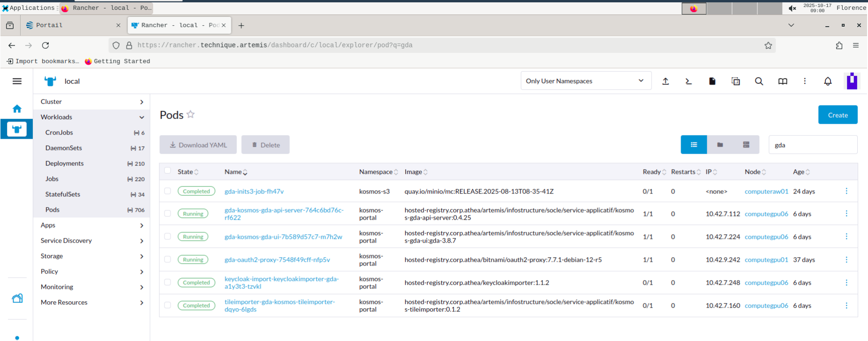Click the Copy KubeConfig to clipboard icon
The height and width of the screenshot is (341, 868).
point(735,82)
